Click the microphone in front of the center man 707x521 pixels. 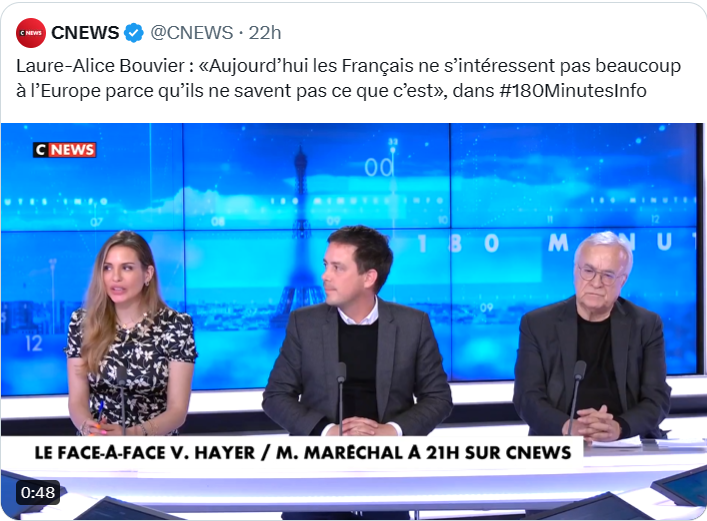point(341,397)
